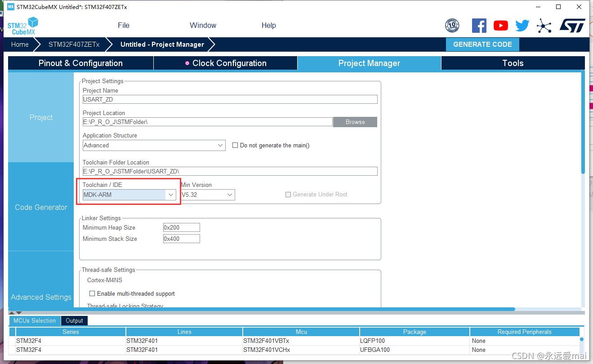Viewport: 593px width, 364px height.
Task: Go to Home breadcrumb
Action: (x=20, y=44)
